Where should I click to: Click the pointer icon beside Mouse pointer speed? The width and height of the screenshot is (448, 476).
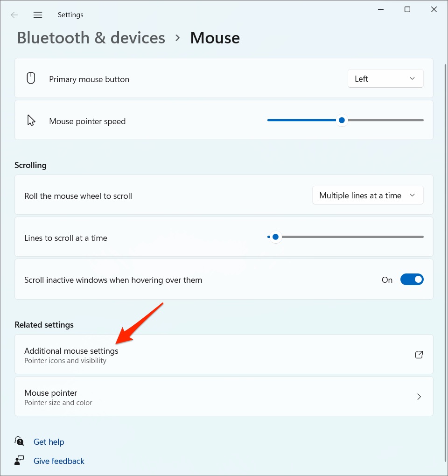(31, 121)
